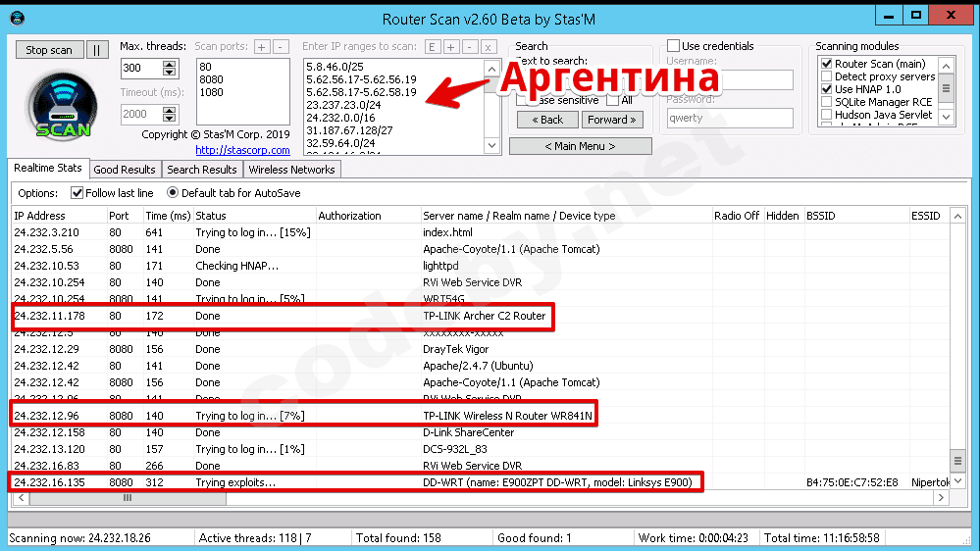Screen dimensions: 980x551
Task: Click the app icon in title bar
Action: point(18,19)
